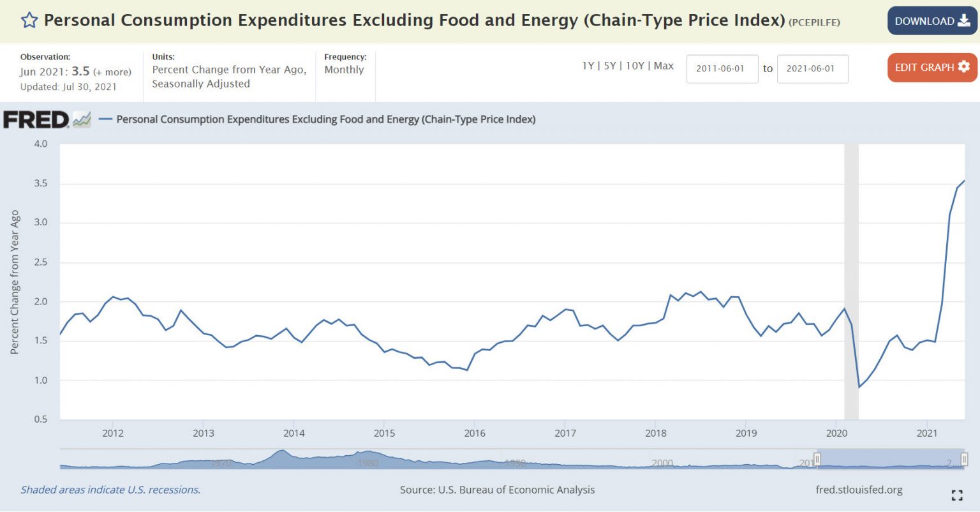Click the blue series legend label
Screen dimensions: 980x512
coord(325,119)
